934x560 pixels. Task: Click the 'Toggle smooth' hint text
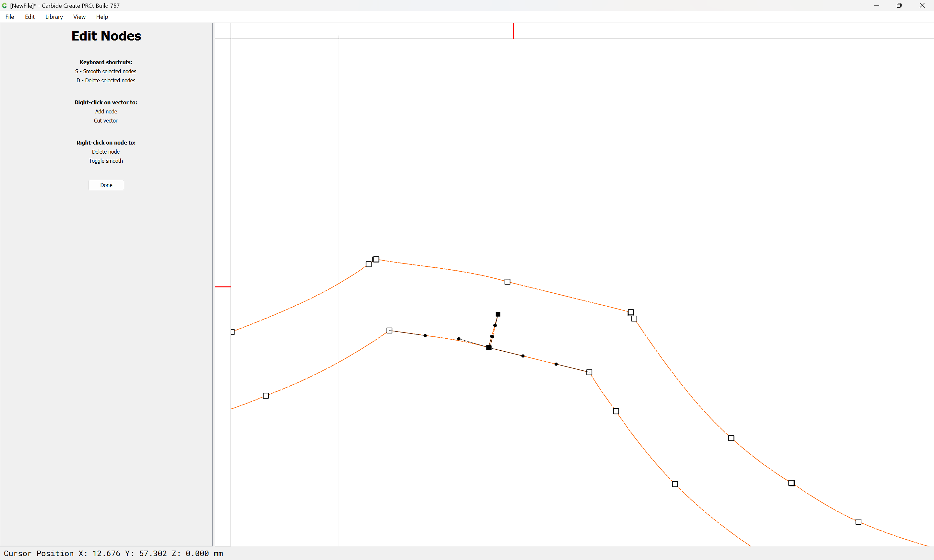tap(106, 161)
